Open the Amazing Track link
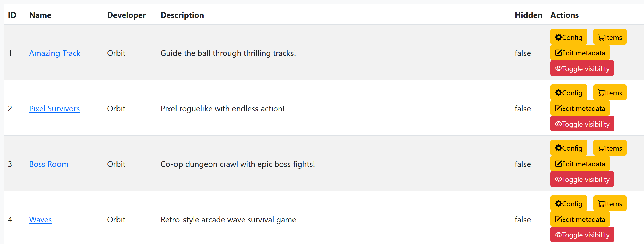This screenshot has width=644, height=244. click(x=55, y=53)
